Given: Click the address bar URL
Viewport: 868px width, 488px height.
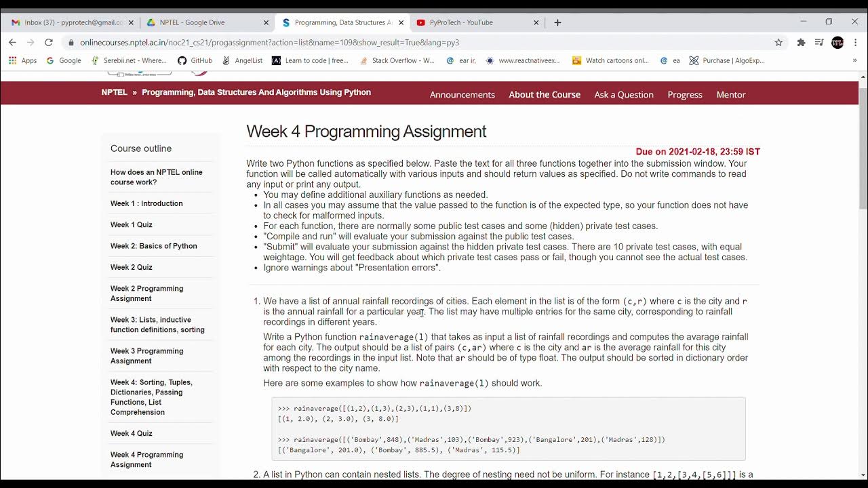Looking at the screenshot, I should pos(269,42).
